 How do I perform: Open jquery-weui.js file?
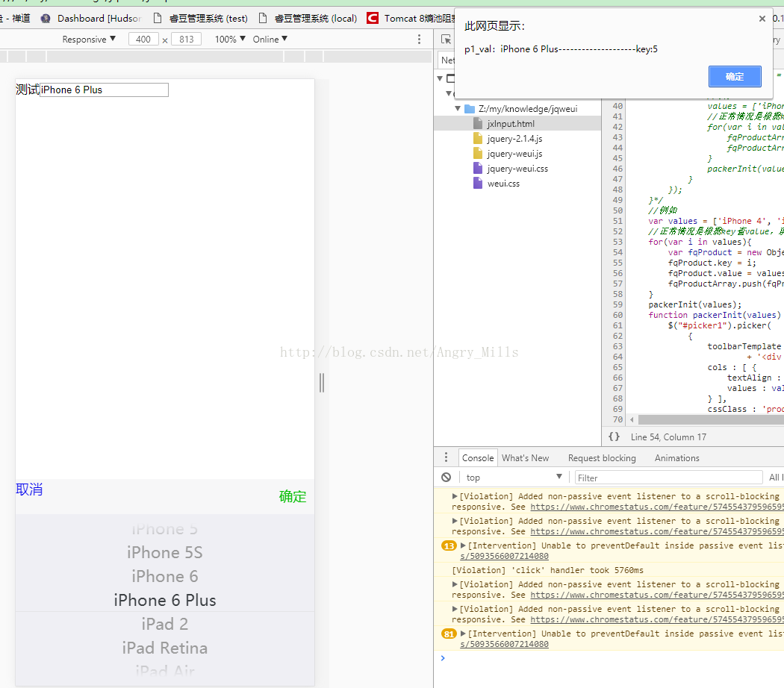click(x=514, y=154)
